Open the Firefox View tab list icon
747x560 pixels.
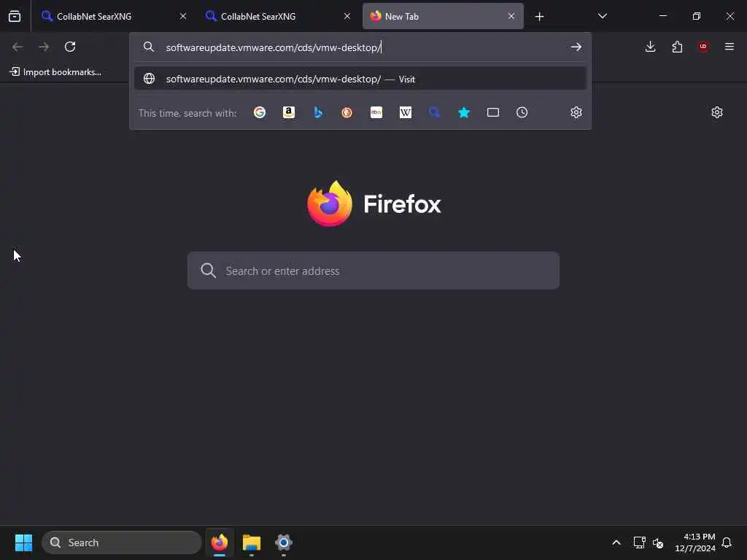(15, 16)
